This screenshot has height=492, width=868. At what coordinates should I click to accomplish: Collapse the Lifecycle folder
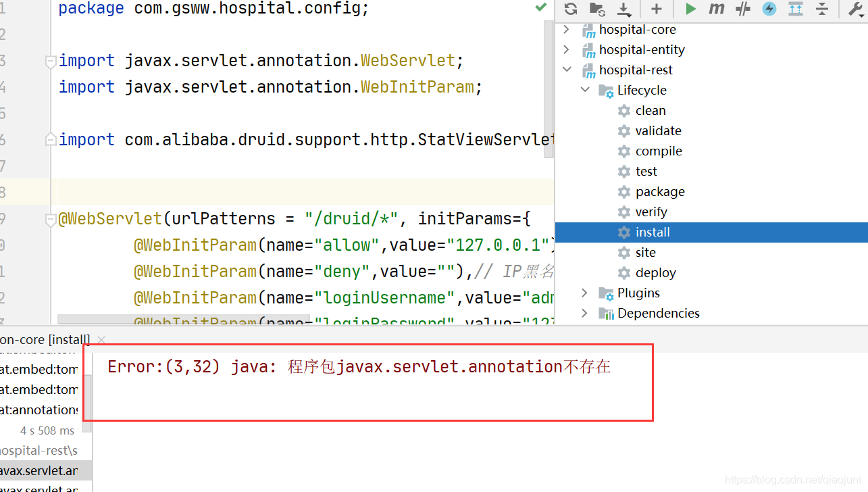click(585, 91)
